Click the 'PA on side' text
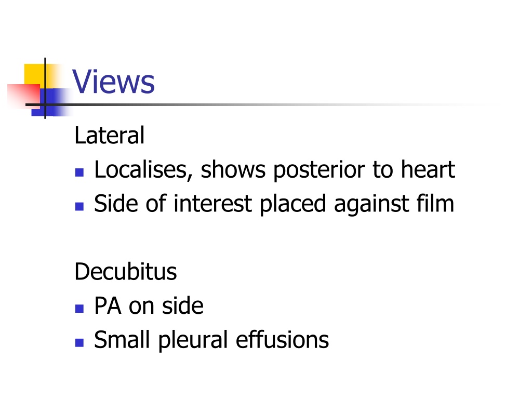Viewport: 532px width, 399px height. click(149, 305)
